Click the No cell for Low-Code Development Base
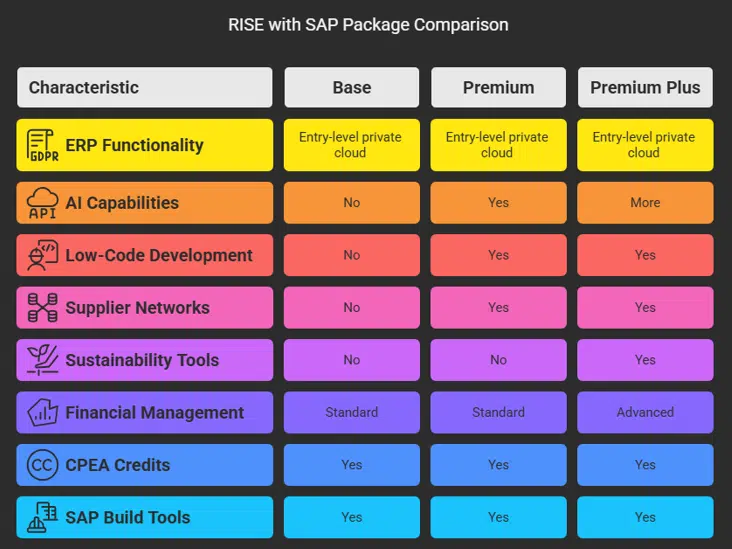The image size is (732, 549). pyautogui.click(x=352, y=255)
